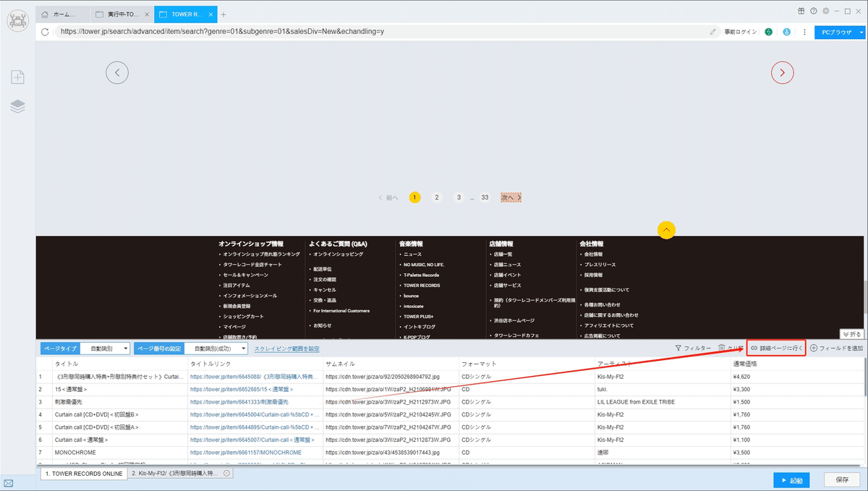Switch to the 実行中-TO... tab
Viewport: 868px width, 491px height.
122,14
